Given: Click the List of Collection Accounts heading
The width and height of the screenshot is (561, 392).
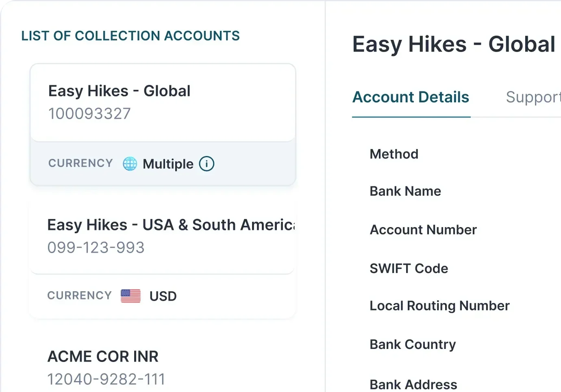Looking at the screenshot, I should 130,36.
